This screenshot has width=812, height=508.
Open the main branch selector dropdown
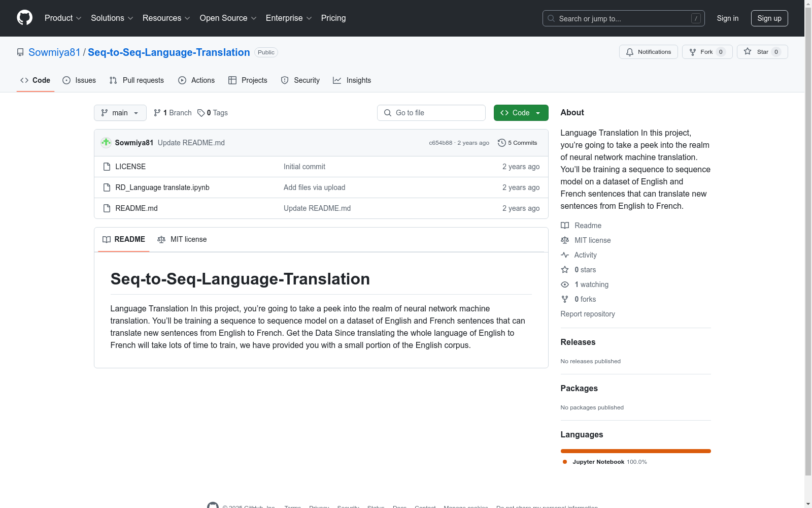(120, 113)
